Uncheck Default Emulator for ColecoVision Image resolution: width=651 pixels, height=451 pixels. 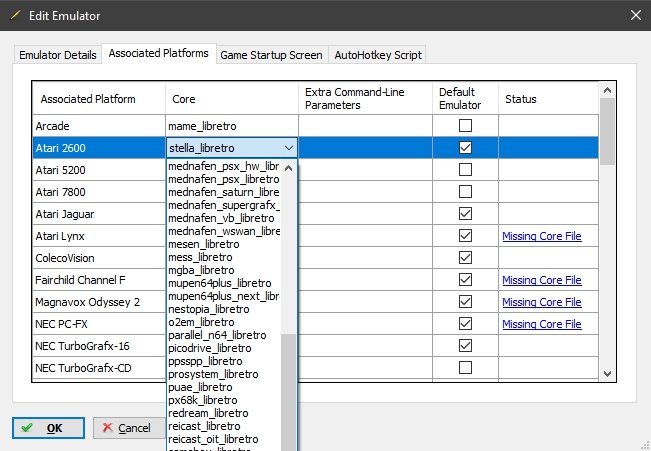(465, 257)
